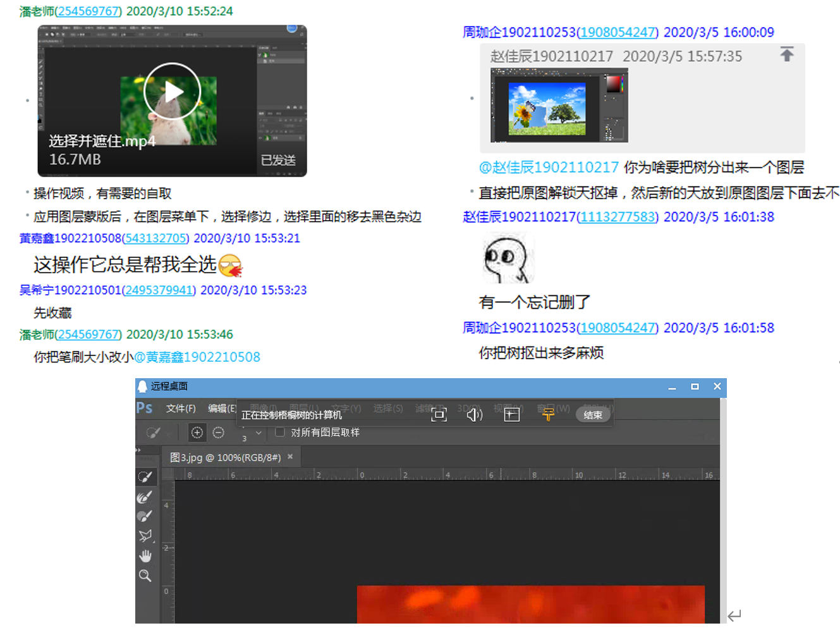Select the Hand tool
The image size is (840, 628).
145,556
